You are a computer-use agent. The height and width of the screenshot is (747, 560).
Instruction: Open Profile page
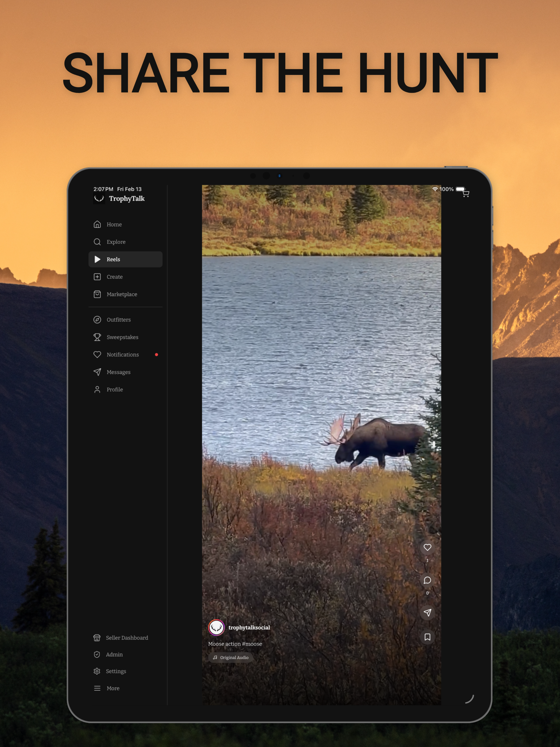tap(125, 389)
